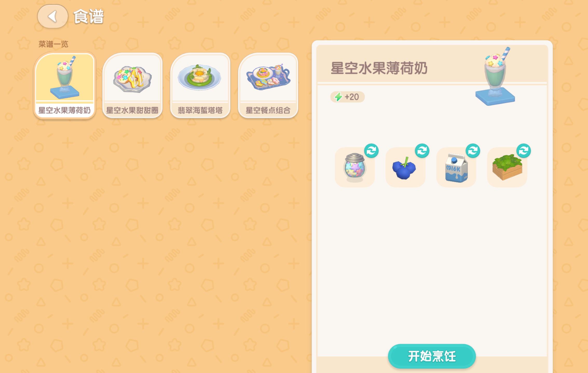588x373 pixels.
Task: Click the 菜谱一览 section label
Action: [x=53, y=44]
